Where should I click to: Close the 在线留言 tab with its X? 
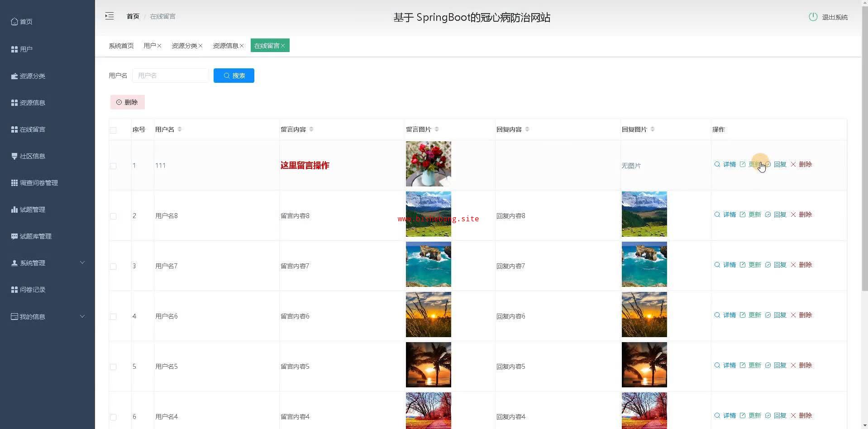click(x=283, y=46)
